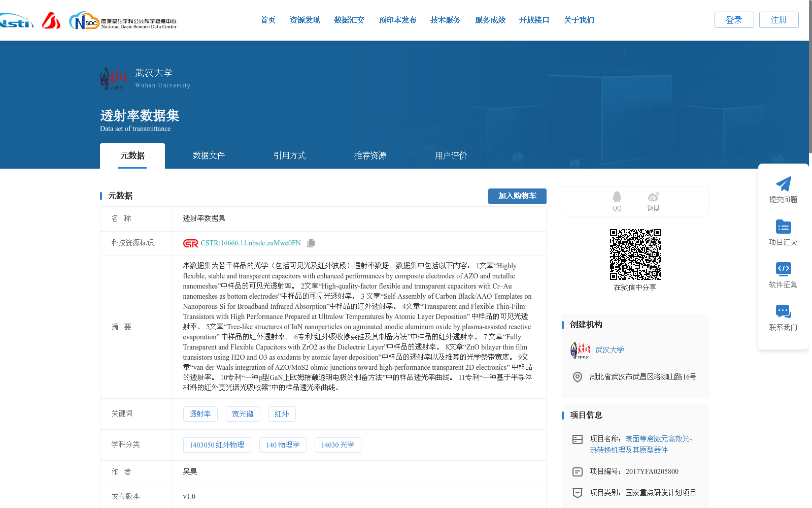This screenshot has width=812, height=508.
Task: Switch to the 用户评价 tab
Action: [451, 156]
